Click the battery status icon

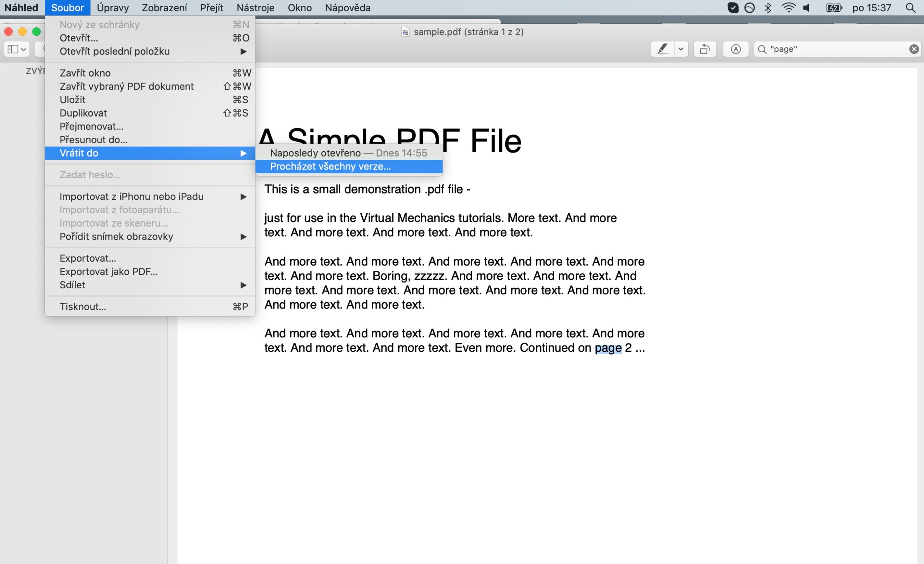pos(834,8)
